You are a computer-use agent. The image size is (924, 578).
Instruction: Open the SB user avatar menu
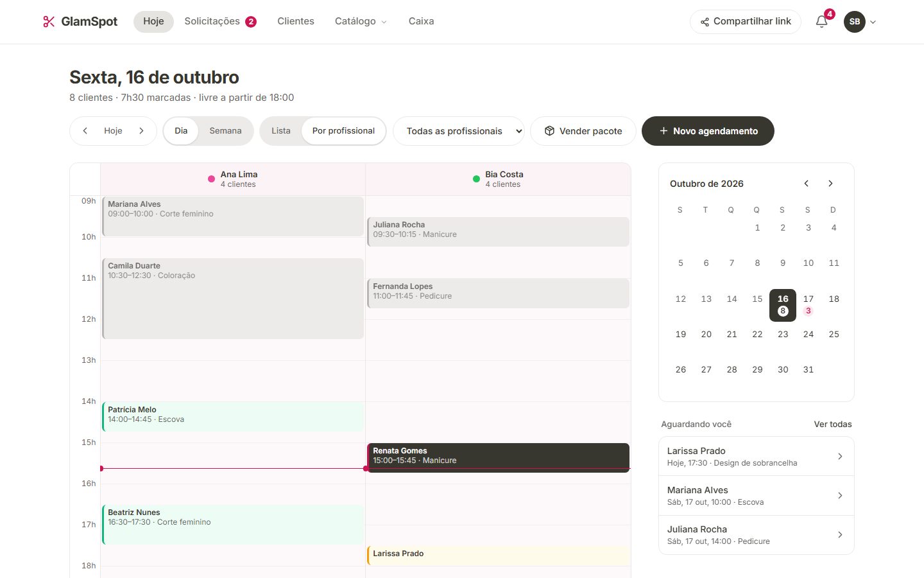(x=854, y=22)
